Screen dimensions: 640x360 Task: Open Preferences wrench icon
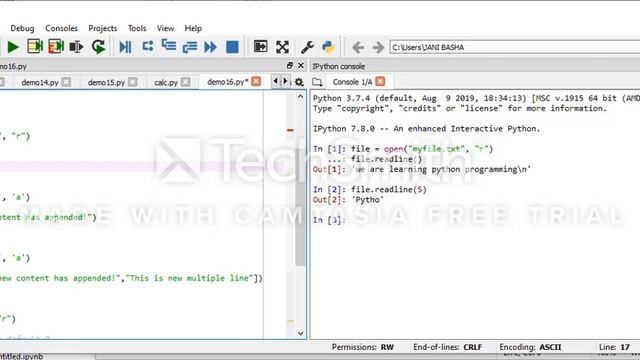[x=307, y=47]
